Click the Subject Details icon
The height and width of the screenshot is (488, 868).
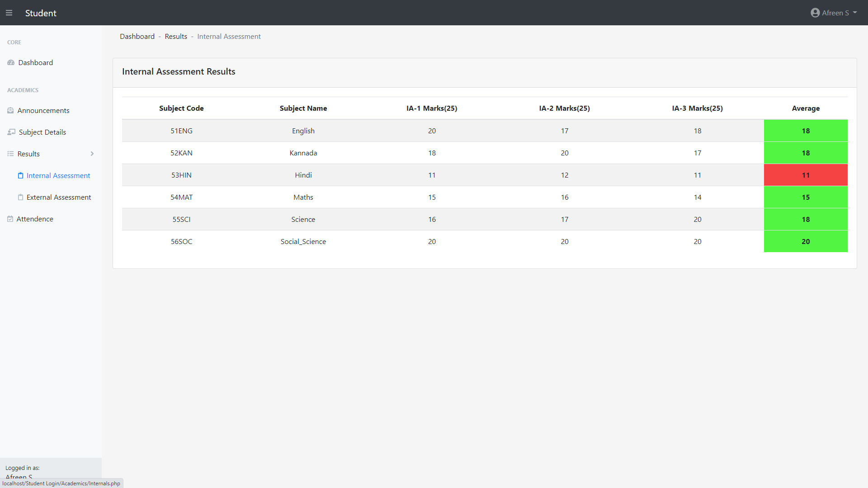pyautogui.click(x=11, y=132)
